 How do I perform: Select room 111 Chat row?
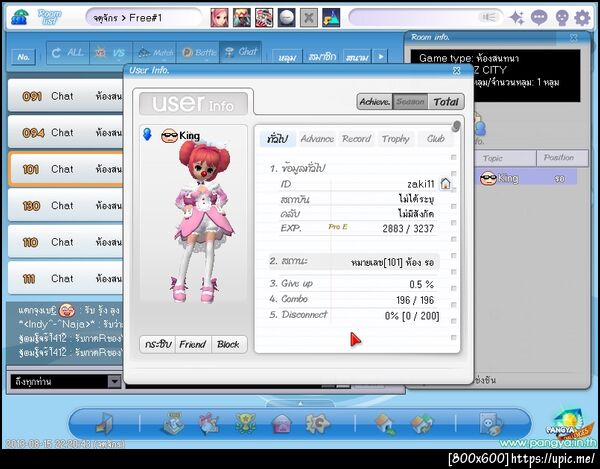(66, 278)
